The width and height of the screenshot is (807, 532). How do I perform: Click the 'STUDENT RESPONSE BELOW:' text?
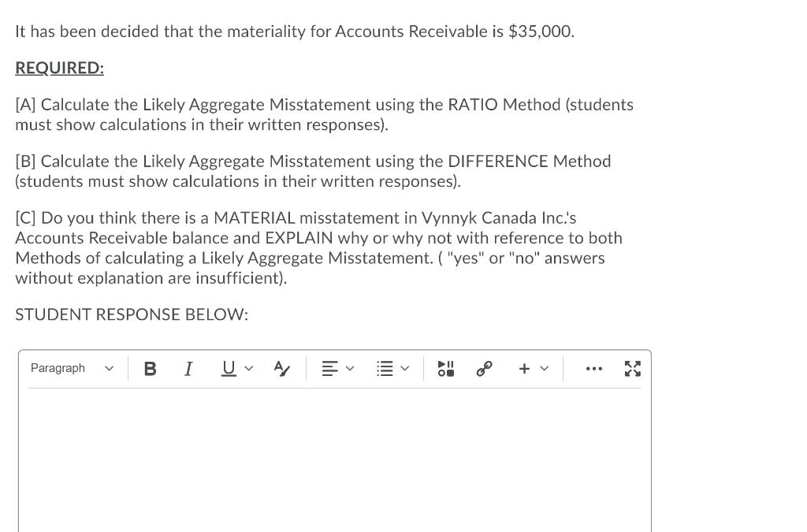[132, 314]
